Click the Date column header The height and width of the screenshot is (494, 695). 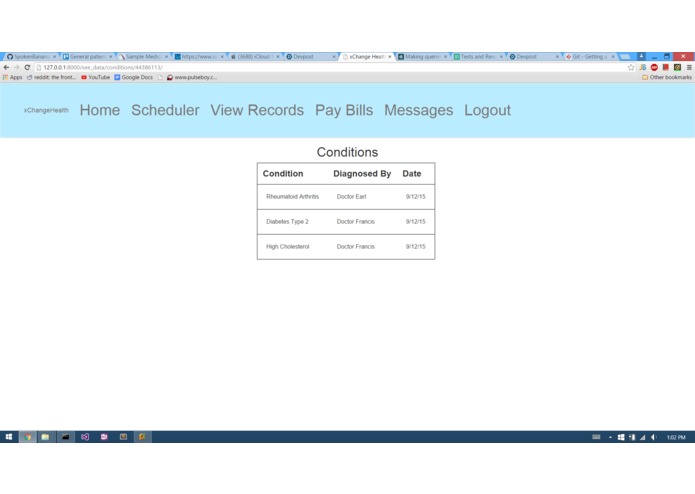pos(412,174)
